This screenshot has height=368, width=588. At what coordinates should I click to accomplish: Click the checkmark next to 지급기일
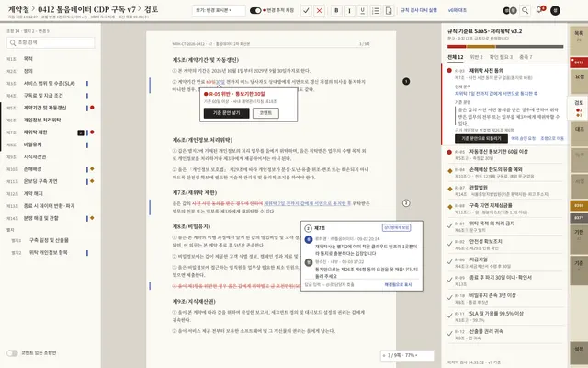tap(449, 261)
